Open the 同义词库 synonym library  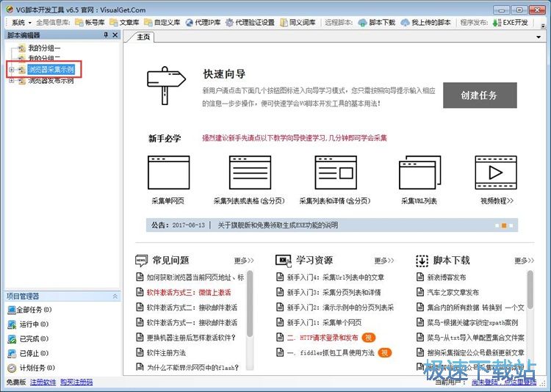tap(298, 23)
